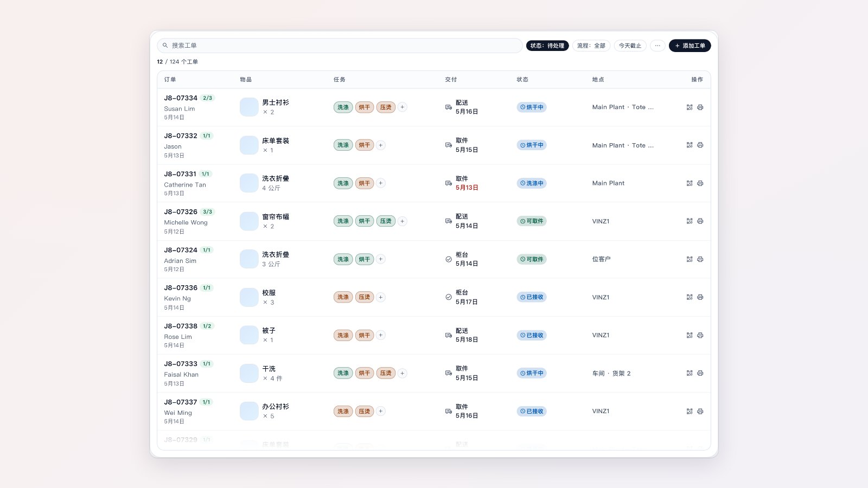Click the 车间 · 货架 2 location cell
This screenshot has height=488, width=868.
611,374
